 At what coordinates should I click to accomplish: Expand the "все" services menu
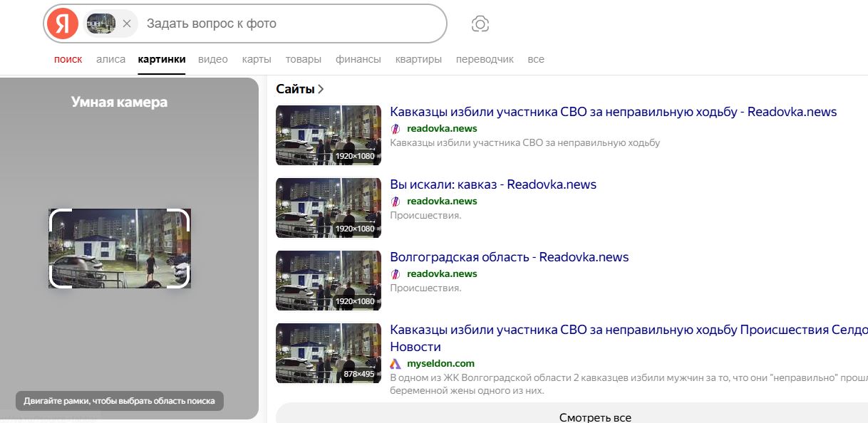click(536, 59)
